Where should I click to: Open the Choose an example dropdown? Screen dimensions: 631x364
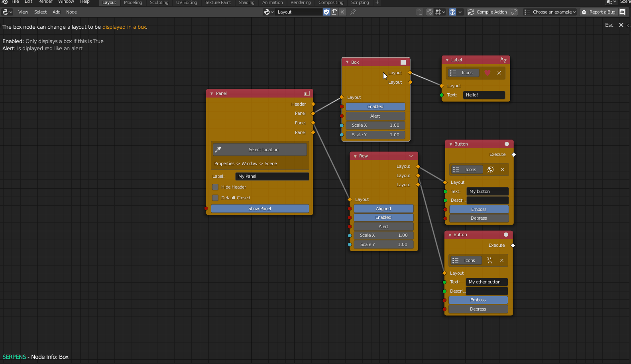tap(550, 12)
